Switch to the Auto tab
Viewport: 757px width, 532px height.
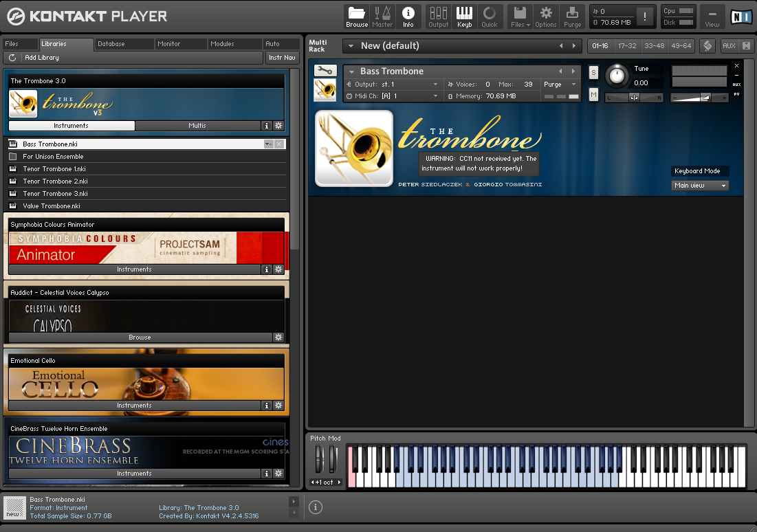coord(281,44)
